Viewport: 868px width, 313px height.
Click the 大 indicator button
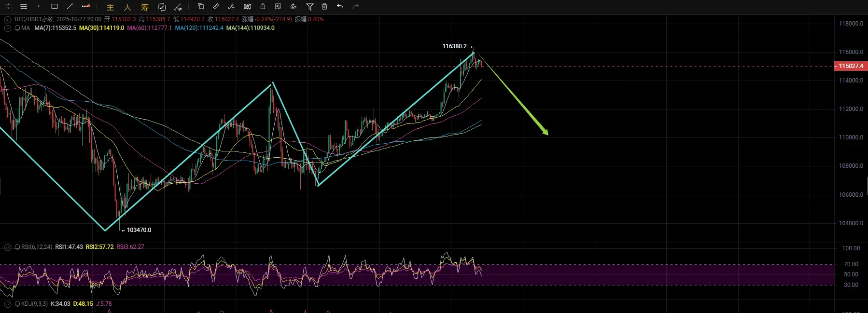[x=127, y=7]
